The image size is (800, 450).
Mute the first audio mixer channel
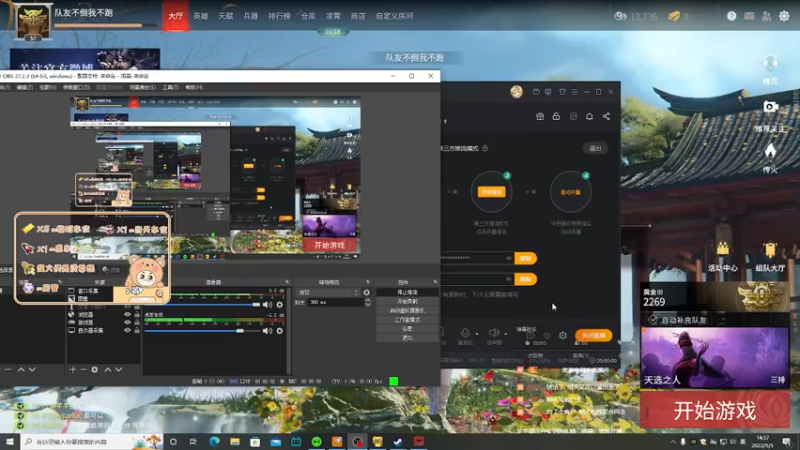pyautogui.click(x=267, y=305)
